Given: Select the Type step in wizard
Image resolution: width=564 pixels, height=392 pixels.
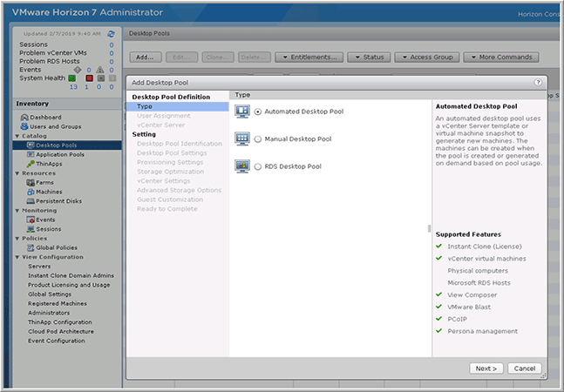Looking at the screenshot, I should click(x=177, y=106).
